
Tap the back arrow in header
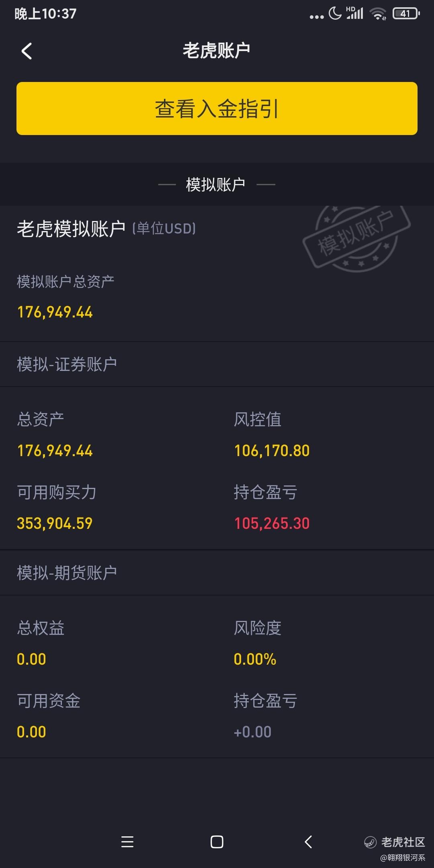(27, 51)
